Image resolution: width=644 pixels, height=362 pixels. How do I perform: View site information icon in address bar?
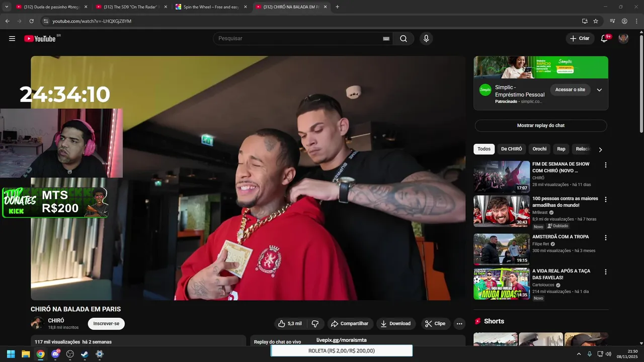click(46, 21)
